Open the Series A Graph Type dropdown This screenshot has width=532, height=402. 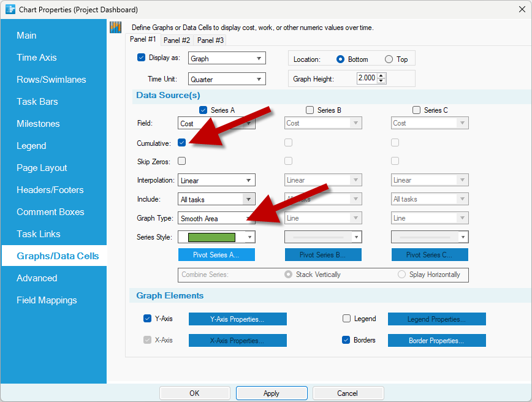click(x=216, y=218)
